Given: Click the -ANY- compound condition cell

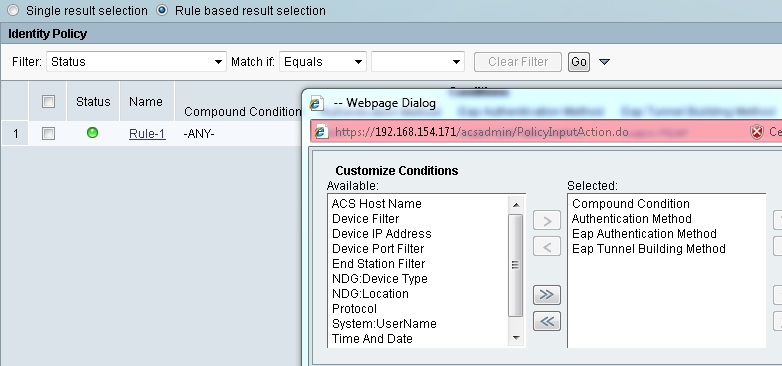Looking at the screenshot, I should (x=199, y=134).
